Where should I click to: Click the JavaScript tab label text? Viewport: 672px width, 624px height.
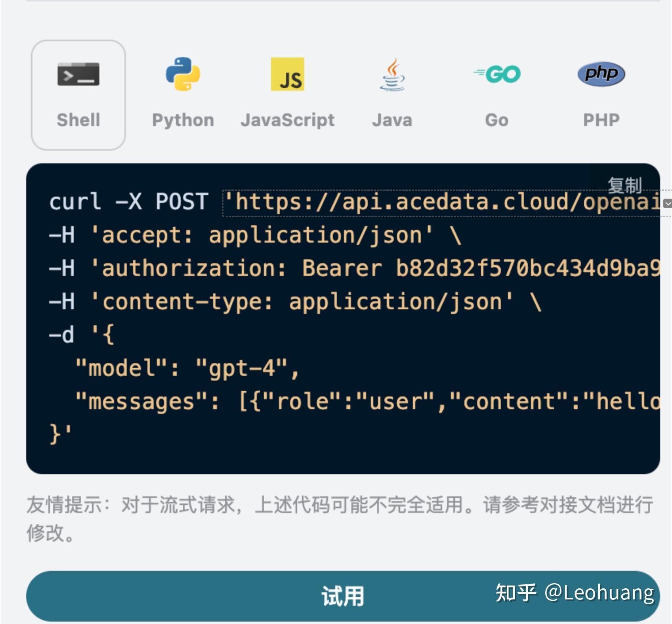pos(287,120)
